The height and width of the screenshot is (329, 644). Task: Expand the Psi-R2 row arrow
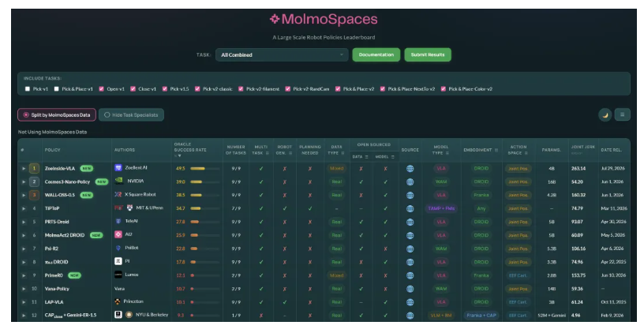tap(24, 249)
